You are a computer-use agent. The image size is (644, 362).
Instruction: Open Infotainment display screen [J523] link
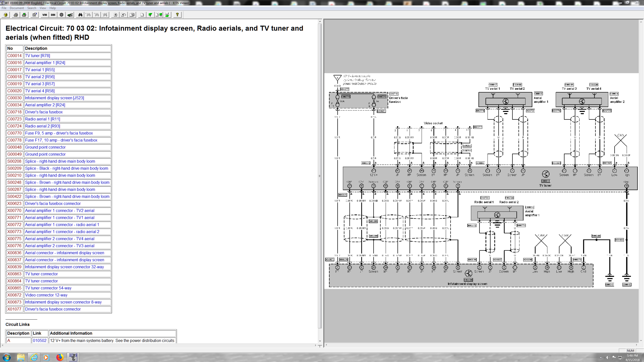click(x=54, y=98)
